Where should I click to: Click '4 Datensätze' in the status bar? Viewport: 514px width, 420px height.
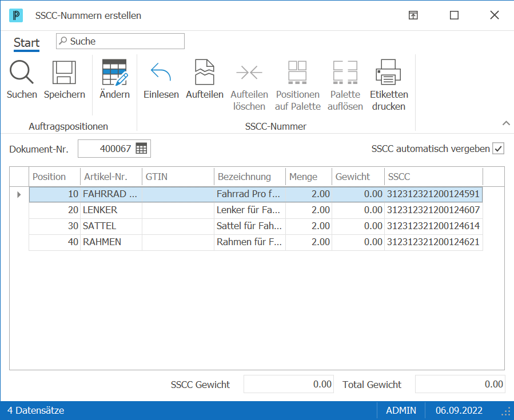35,410
